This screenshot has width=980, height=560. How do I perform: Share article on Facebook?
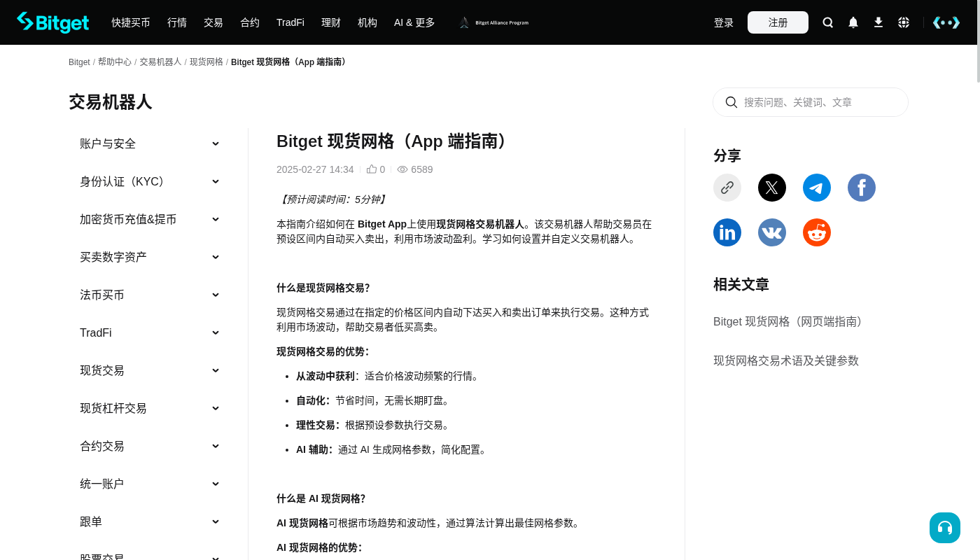[862, 188]
